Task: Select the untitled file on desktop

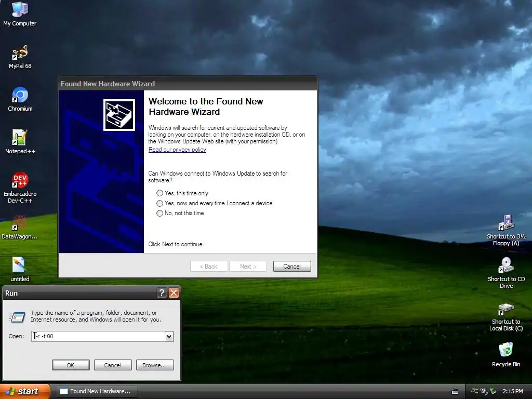Action: [x=20, y=270]
